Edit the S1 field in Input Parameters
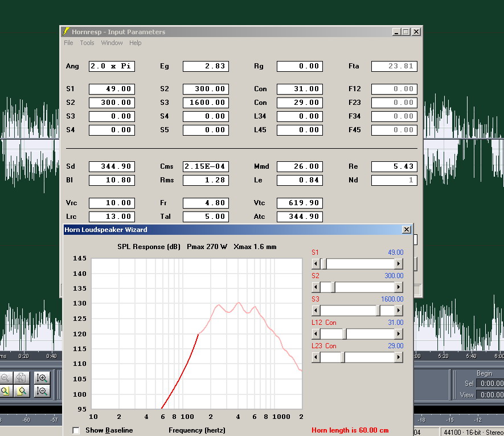This screenshot has width=504, height=436. [x=112, y=89]
